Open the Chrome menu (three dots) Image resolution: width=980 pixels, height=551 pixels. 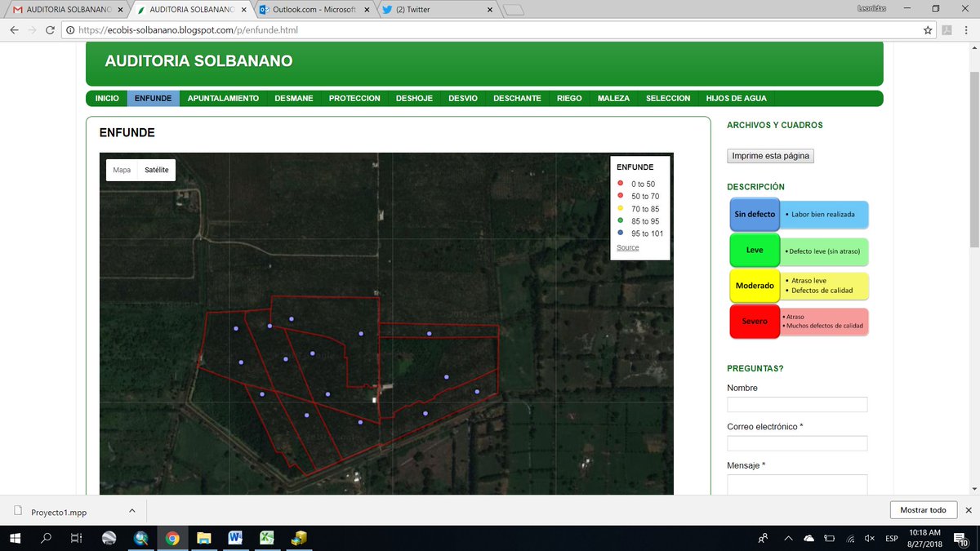968,29
